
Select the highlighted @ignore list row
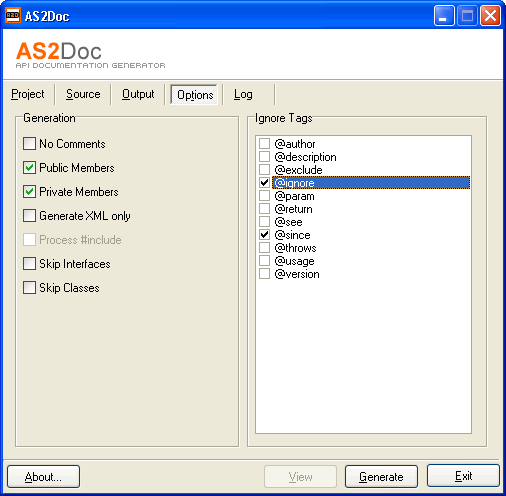click(371, 183)
